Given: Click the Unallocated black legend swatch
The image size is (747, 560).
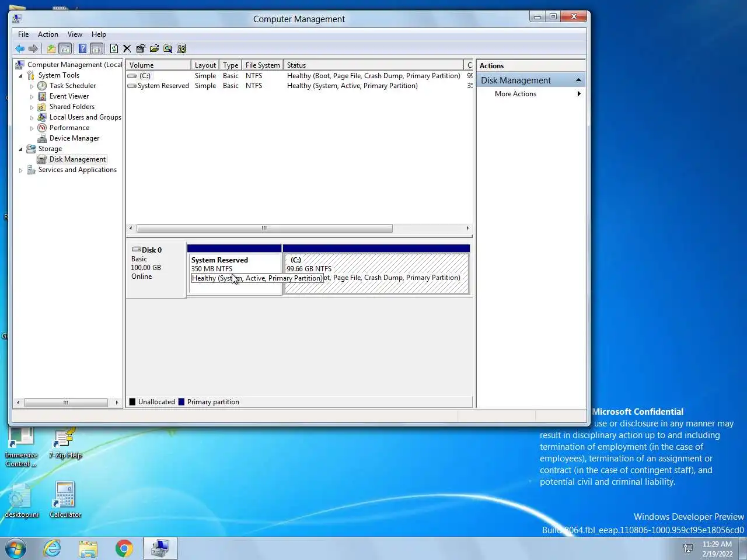Looking at the screenshot, I should (x=132, y=402).
